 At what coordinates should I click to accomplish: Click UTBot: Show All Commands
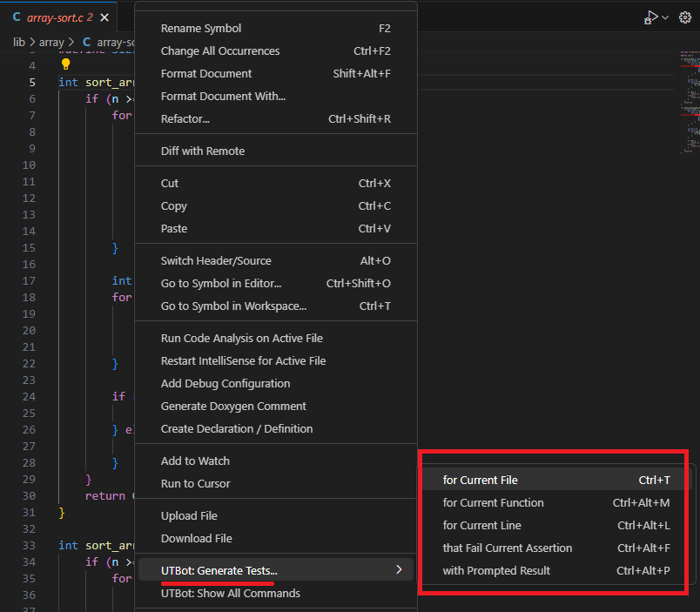[231, 594]
